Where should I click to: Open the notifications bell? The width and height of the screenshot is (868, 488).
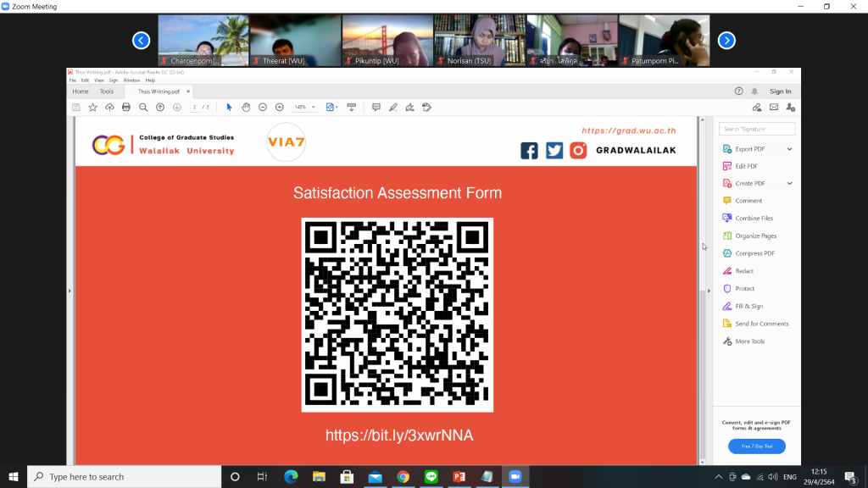click(x=754, y=91)
